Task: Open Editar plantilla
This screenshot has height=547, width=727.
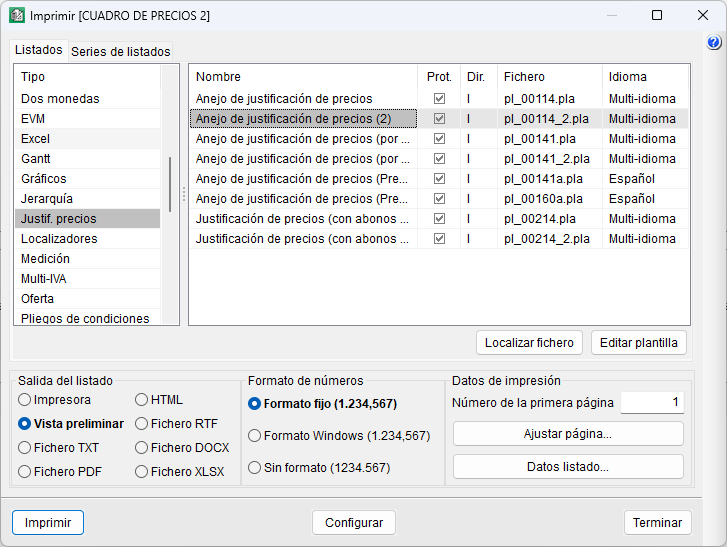Action: (x=638, y=343)
